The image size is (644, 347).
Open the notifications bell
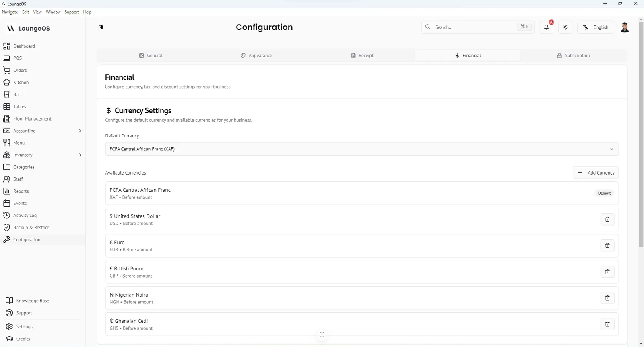point(546,27)
